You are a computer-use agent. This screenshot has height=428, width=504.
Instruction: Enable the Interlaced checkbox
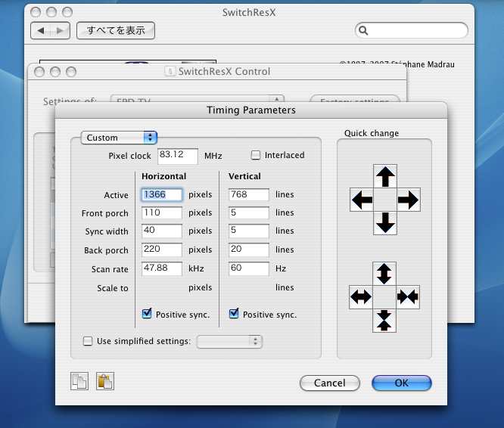256,156
